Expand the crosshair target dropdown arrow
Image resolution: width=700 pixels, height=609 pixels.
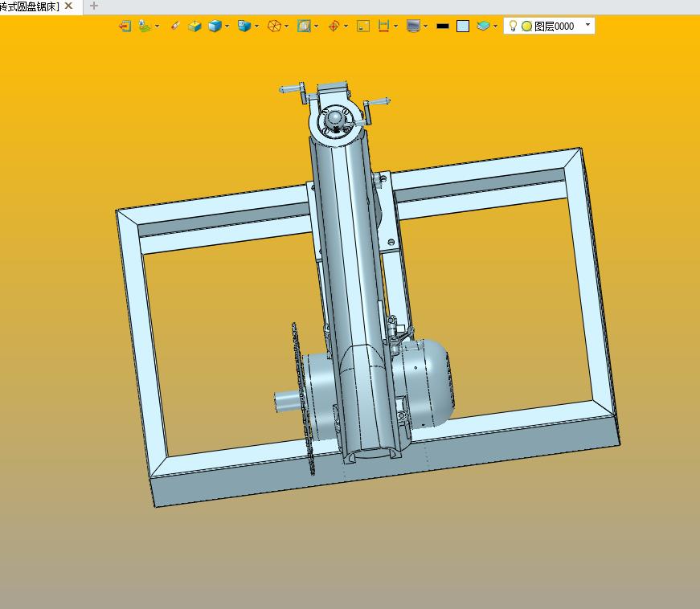pos(346,27)
